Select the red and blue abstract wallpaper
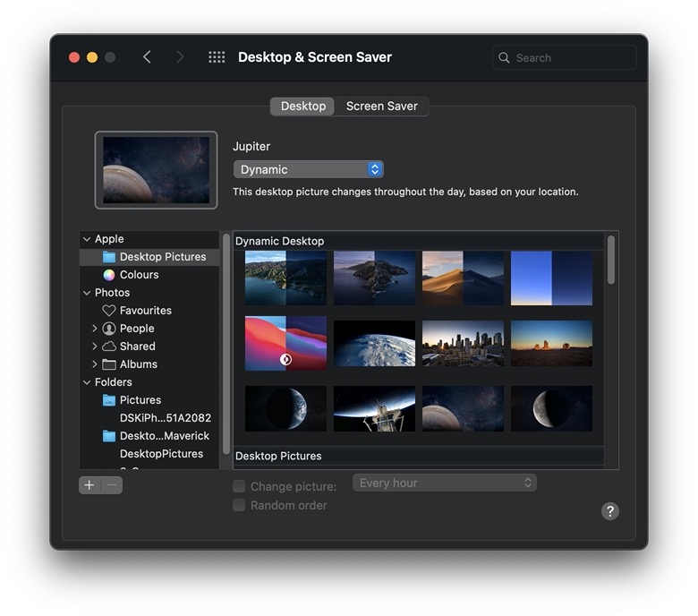Image resolution: width=698 pixels, height=616 pixels. click(x=285, y=344)
